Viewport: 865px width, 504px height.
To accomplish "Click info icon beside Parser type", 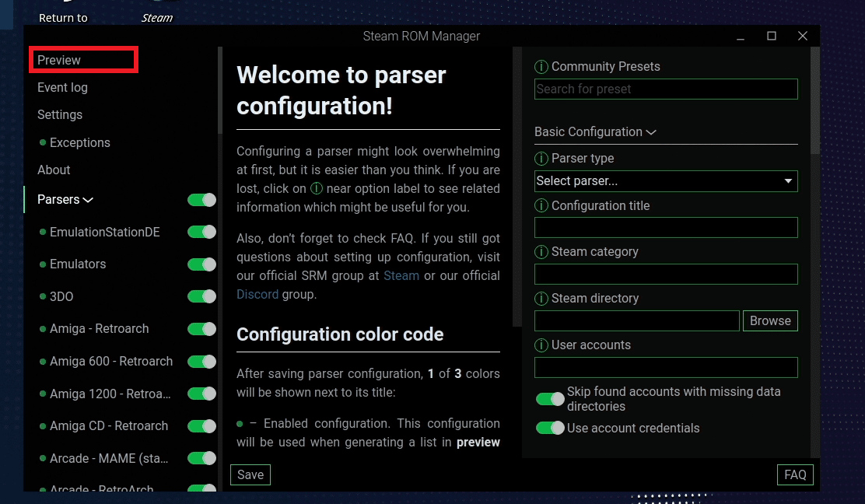I will tap(541, 159).
